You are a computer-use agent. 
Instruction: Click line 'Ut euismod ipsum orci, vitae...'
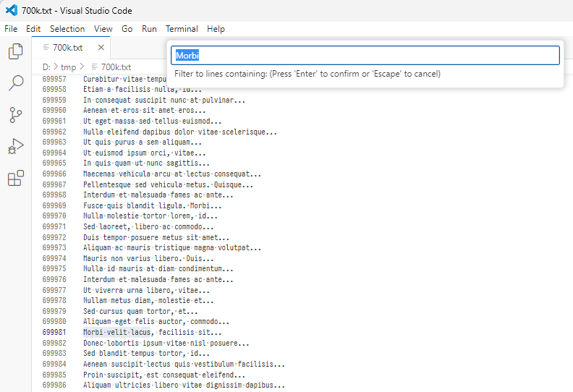tap(145, 153)
